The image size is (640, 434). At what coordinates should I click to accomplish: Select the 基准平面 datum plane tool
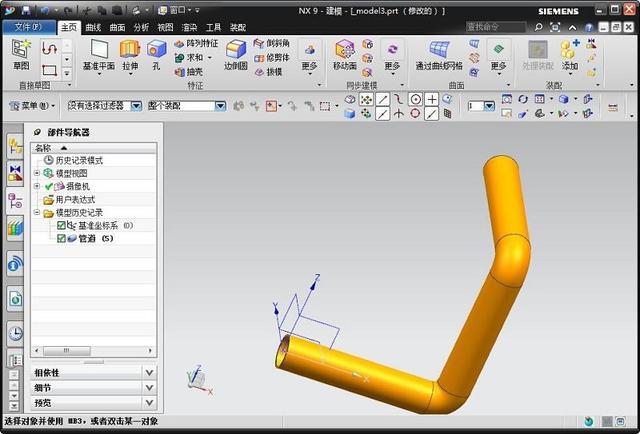pos(98,53)
